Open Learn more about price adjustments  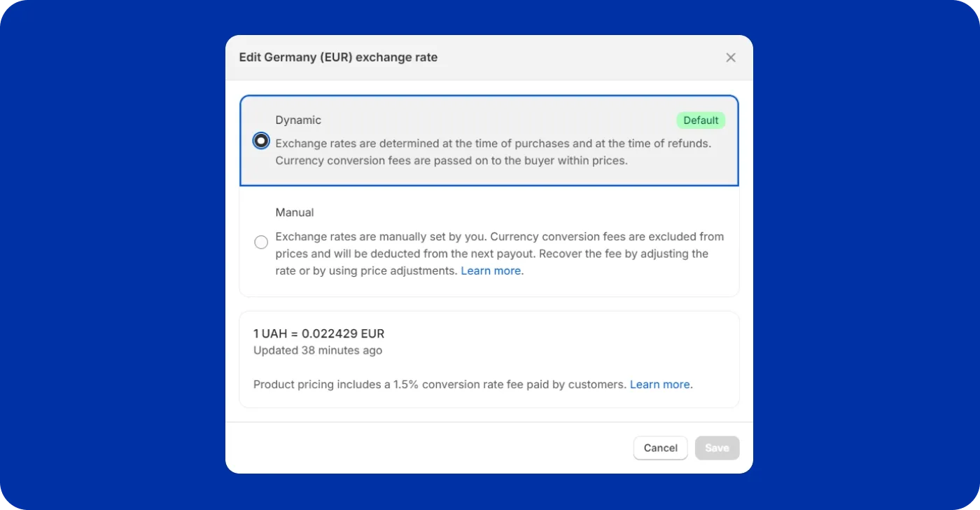490,270
